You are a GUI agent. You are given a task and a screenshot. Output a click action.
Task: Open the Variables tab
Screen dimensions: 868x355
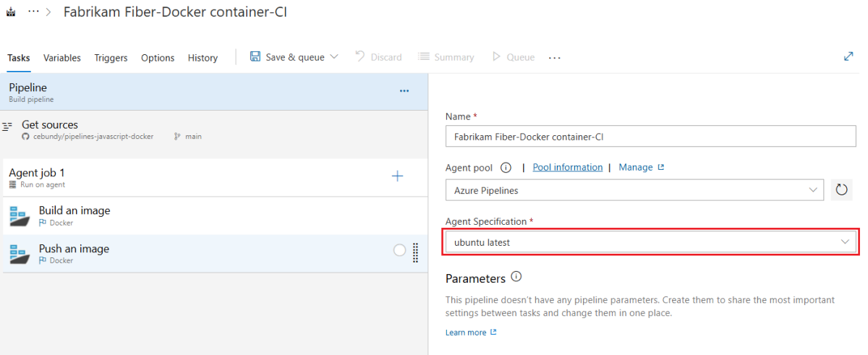62,58
